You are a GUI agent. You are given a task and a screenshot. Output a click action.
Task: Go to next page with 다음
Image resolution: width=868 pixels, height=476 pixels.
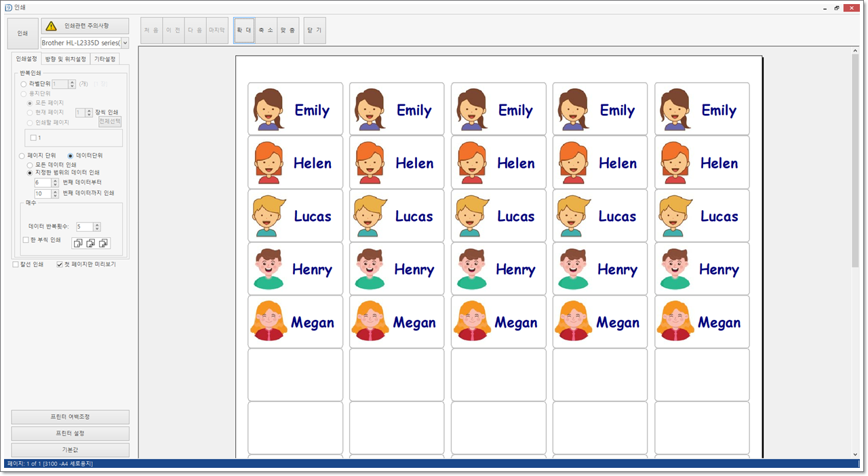coord(195,31)
